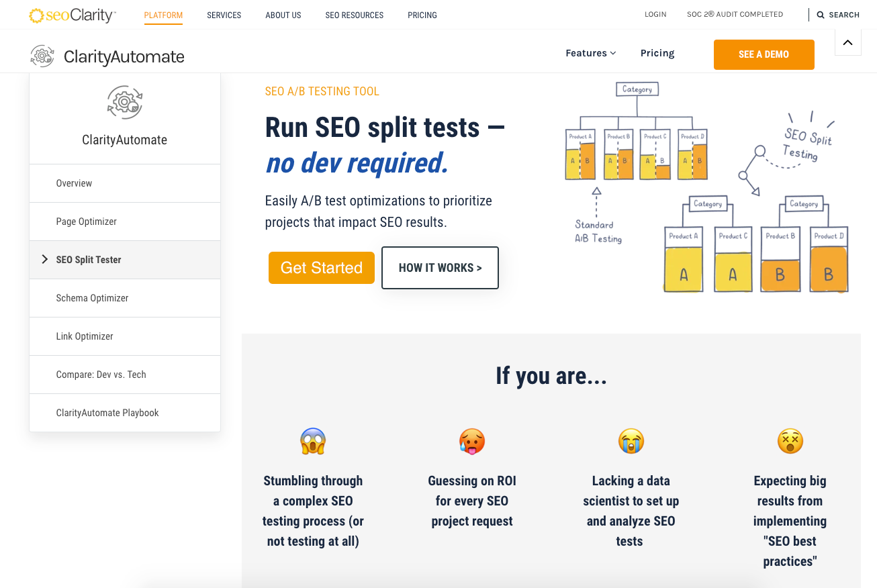Click the search magnifier icon
The height and width of the screenshot is (588, 877).
(x=821, y=15)
